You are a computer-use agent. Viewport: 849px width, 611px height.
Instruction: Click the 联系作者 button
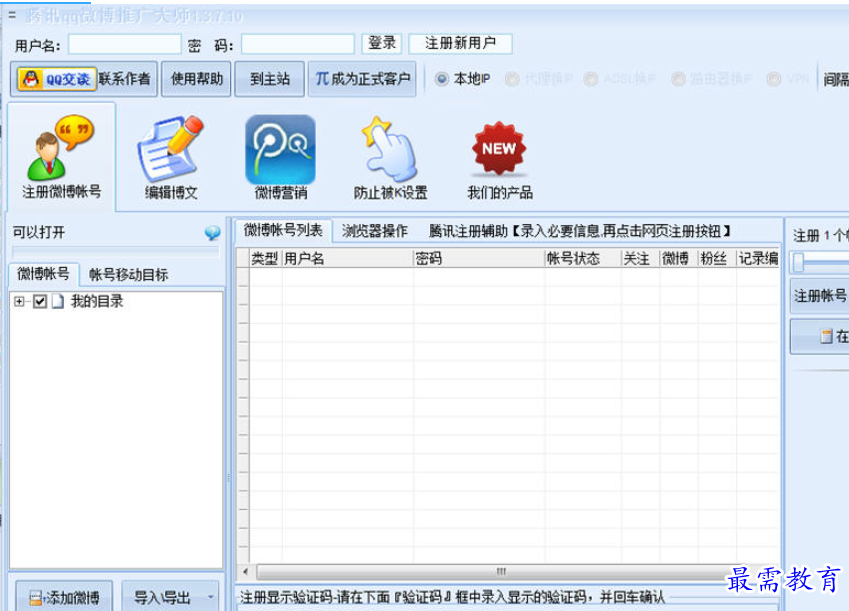(125, 79)
